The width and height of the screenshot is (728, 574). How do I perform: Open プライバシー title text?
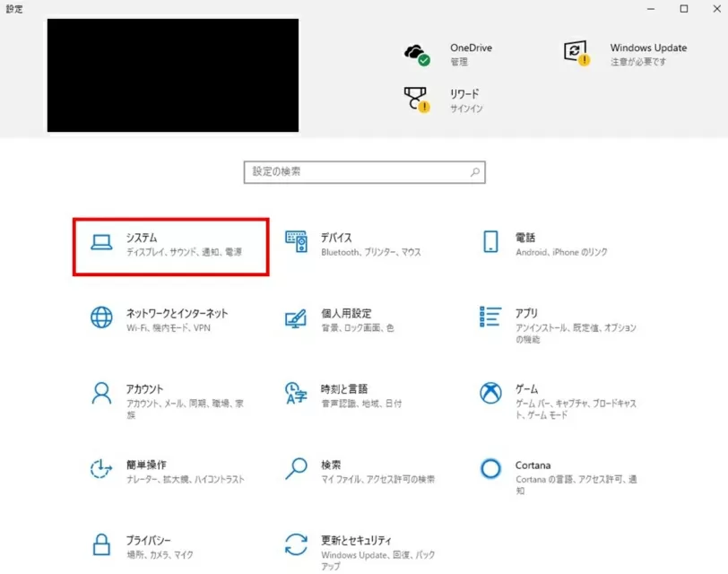(149, 541)
